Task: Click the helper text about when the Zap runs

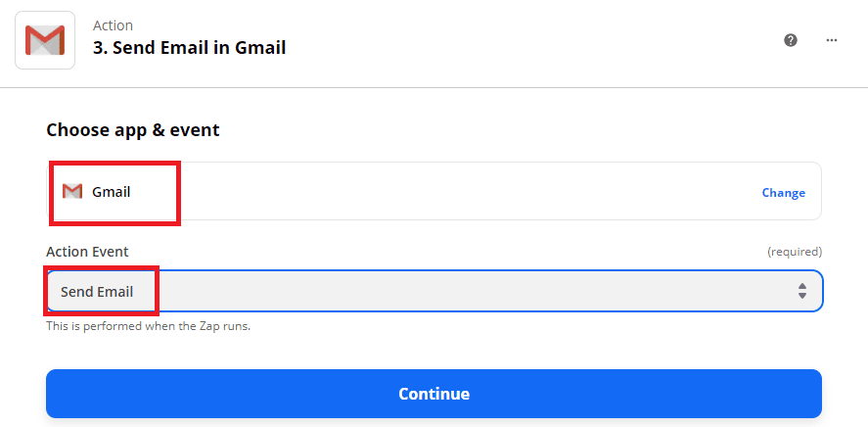Action: [148, 326]
